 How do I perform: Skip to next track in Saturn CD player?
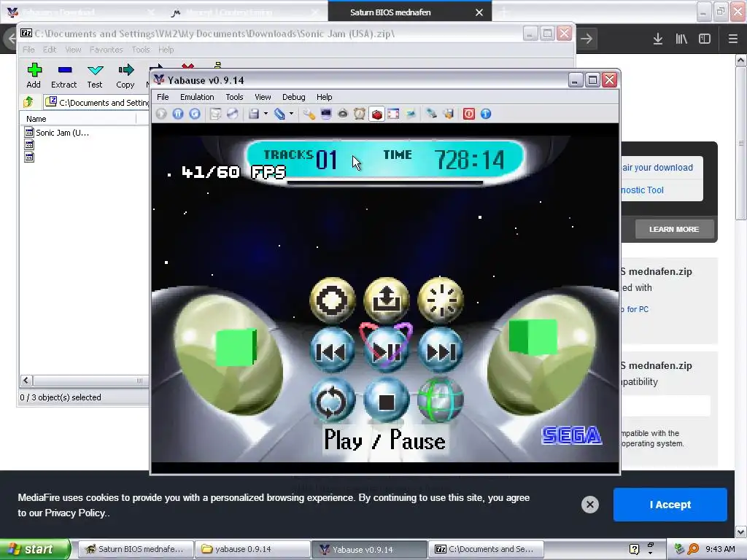440,351
